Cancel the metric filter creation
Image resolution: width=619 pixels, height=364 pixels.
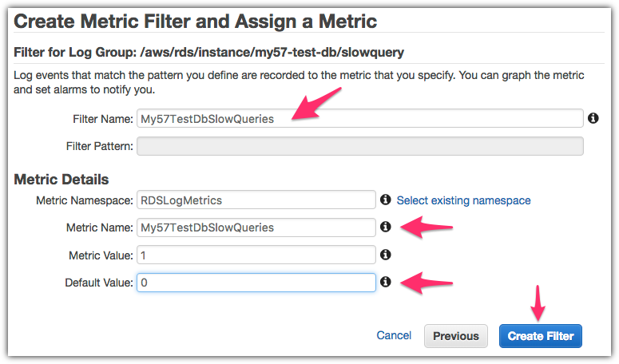[x=394, y=336]
